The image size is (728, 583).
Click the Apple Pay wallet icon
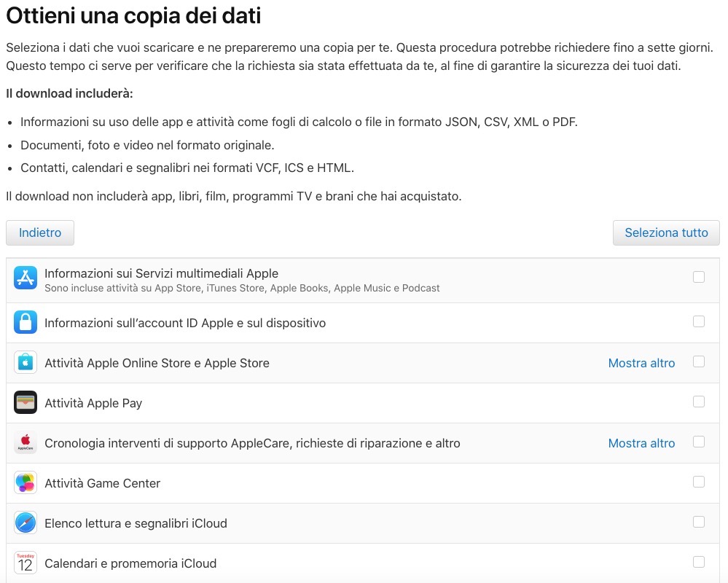[x=26, y=402]
